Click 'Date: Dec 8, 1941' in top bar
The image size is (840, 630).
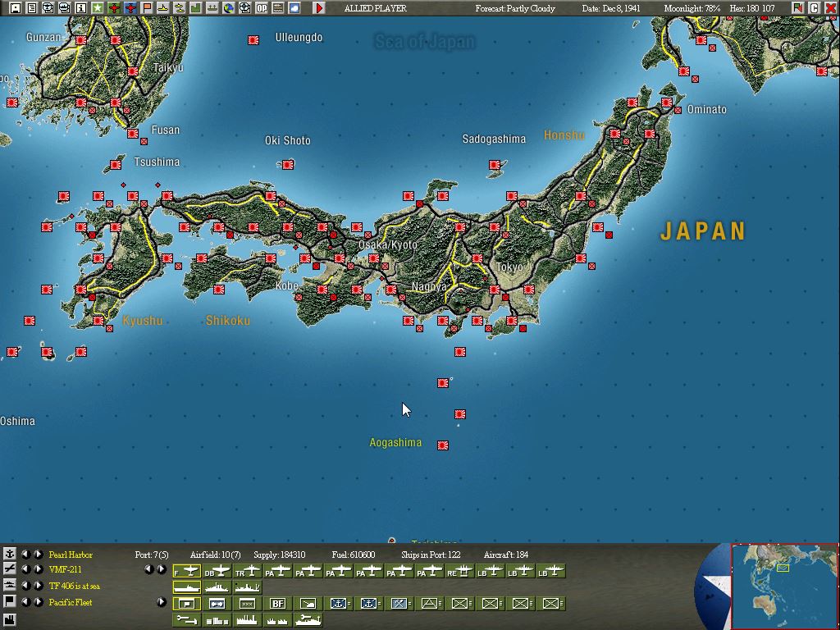(610, 8)
